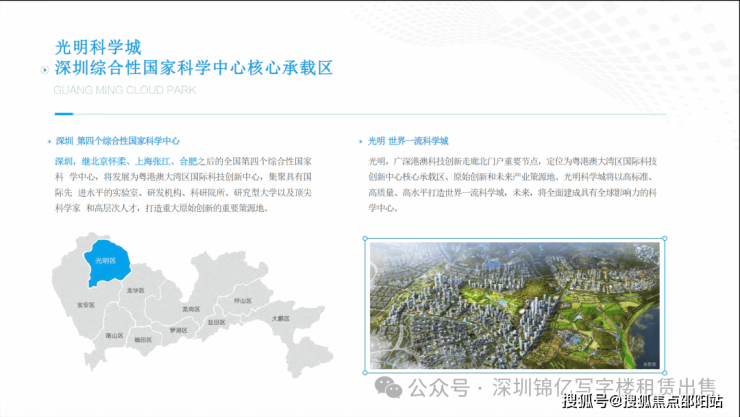
Task: Click the 龙华区 district label
Action: [135, 289]
